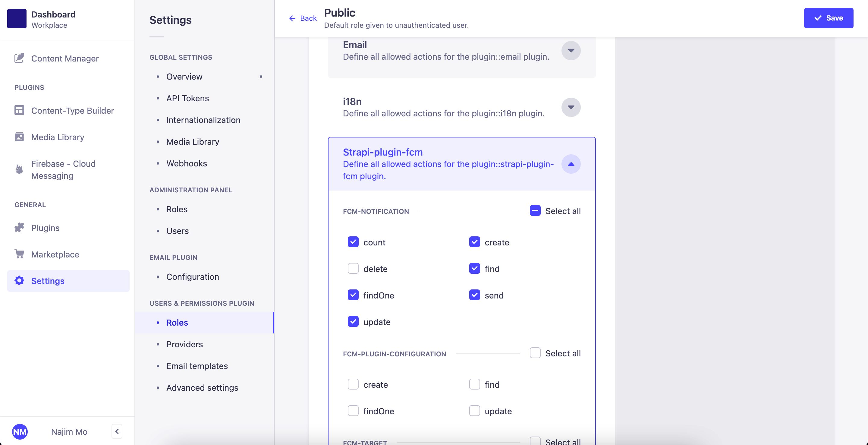868x445 pixels.
Task: Enable the create checkbox under FCM-PLUGIN-CONFIGURATION
Action: [353, 384]
